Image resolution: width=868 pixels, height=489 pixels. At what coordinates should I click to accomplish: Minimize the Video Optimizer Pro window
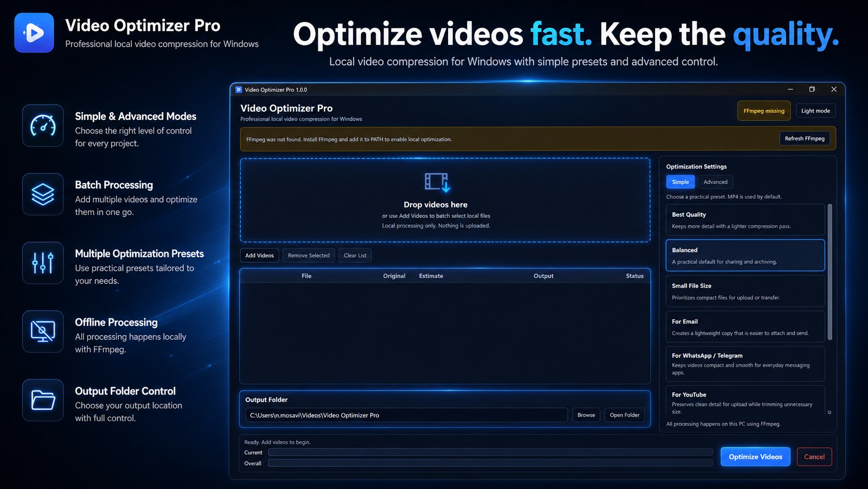[x=790, y=89]
